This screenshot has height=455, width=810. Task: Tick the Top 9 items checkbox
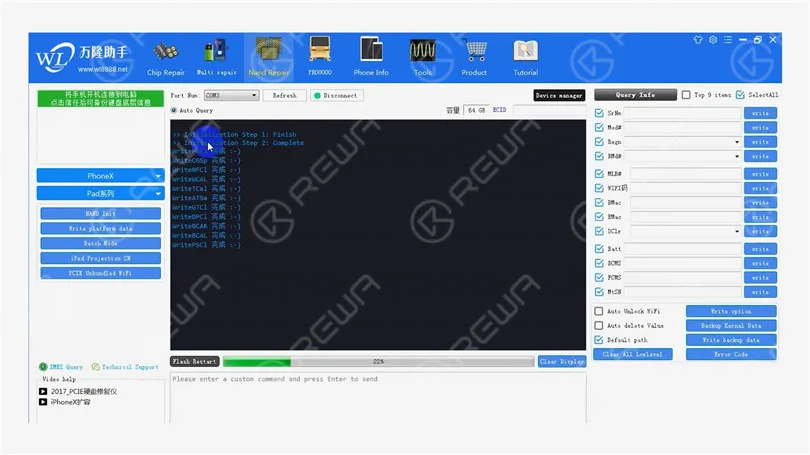[686, 95]
